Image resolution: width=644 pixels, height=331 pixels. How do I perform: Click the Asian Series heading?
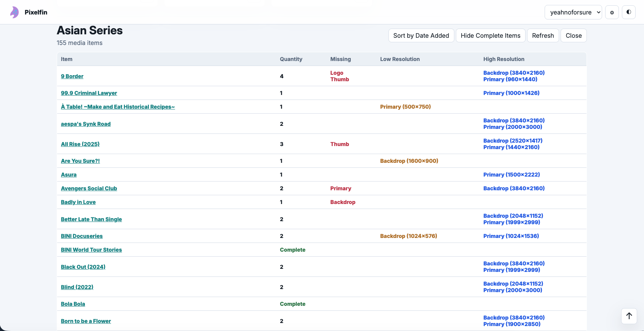tap(89, 31)
